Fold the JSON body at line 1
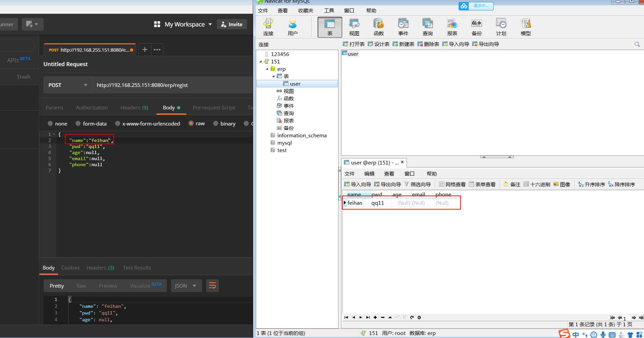The width and height of the screenshot is (644, 338). (x=54, y=134)
